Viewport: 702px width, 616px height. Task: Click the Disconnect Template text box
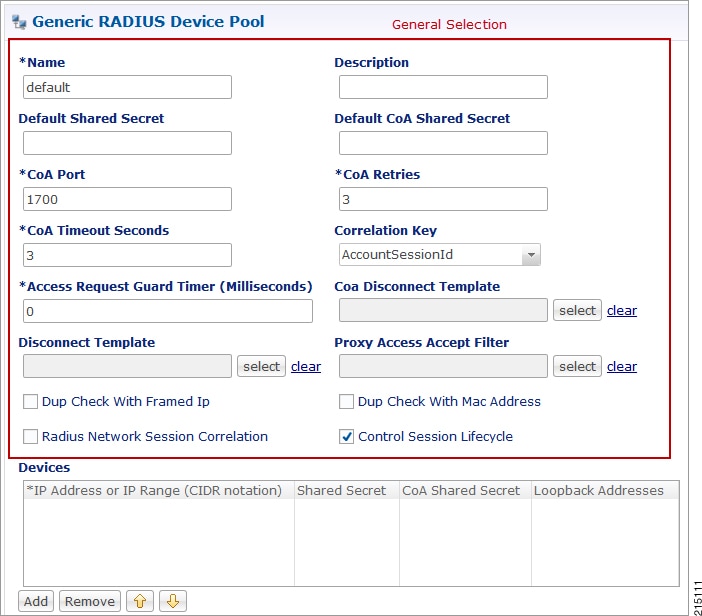[x=127, y=366]
